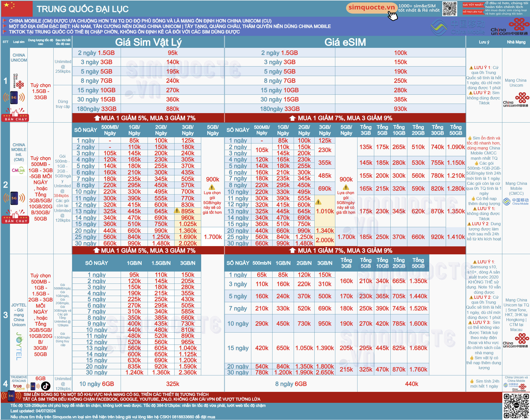The image size is (530, 420).
Task: Click the 10 ngày 6GB plan
Action: pos(96,384)
